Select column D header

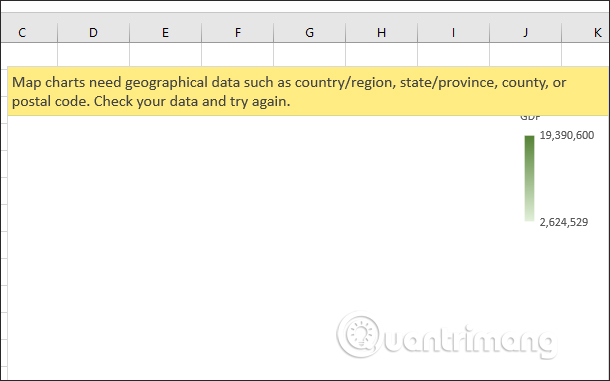93,33
